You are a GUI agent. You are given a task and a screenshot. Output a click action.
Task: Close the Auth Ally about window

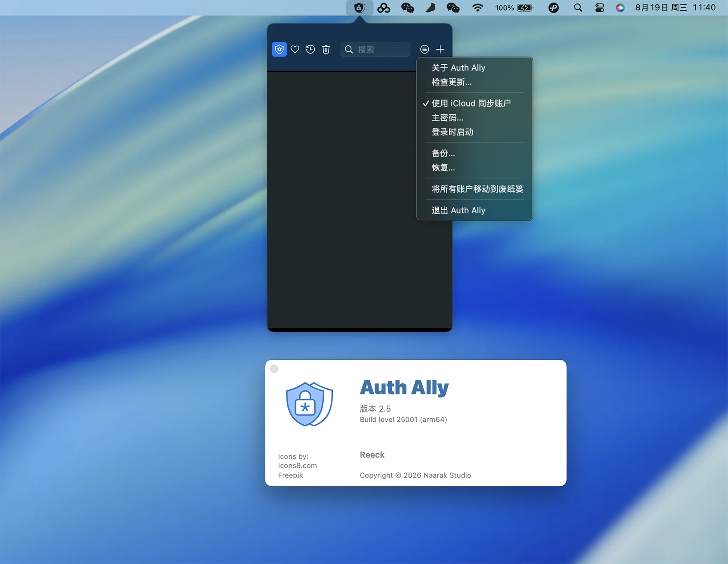(x=274, y=369)
